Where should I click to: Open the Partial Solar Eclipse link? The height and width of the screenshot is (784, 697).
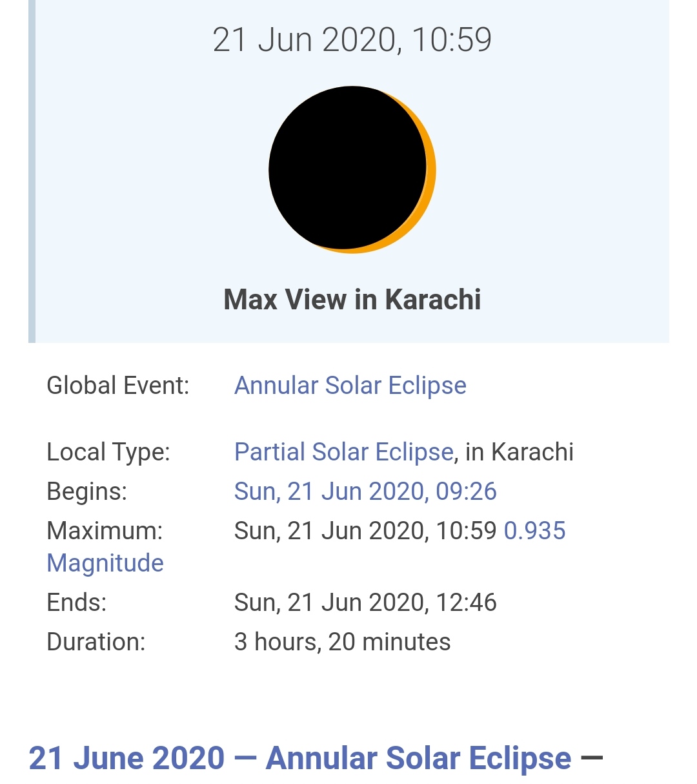pos(344,452)
